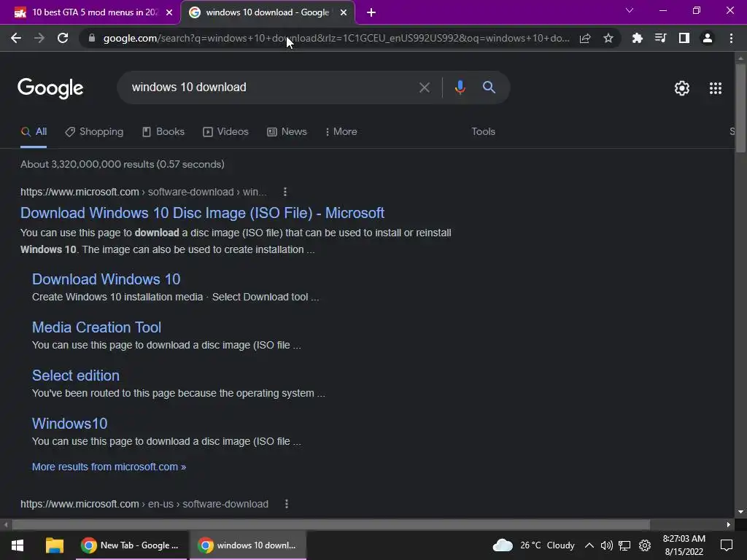Viewport: 747px width, 560px height.
Task: Expand More search filters
Action: click(341, 132)
